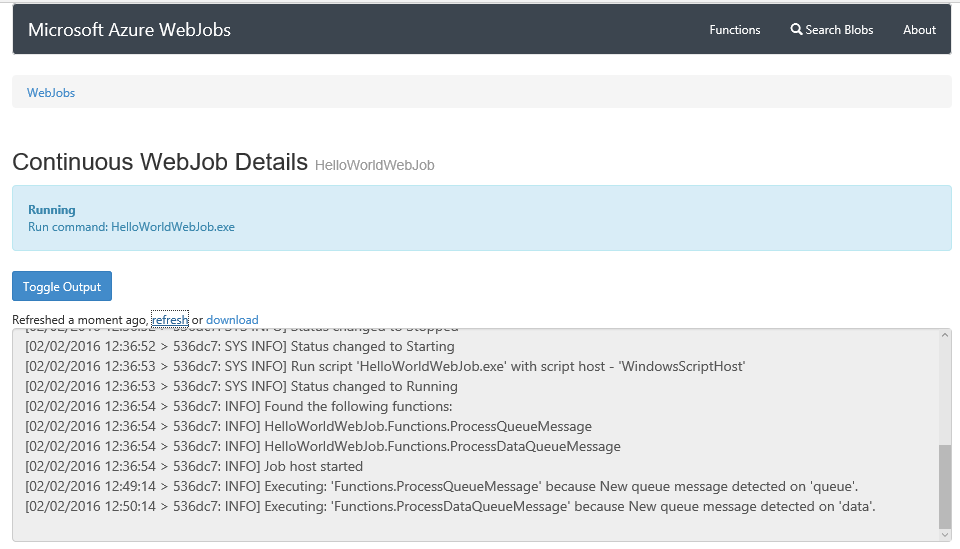
Task: Open the Microsoft Azure WebJobs home link
Action: pos(129,30)
